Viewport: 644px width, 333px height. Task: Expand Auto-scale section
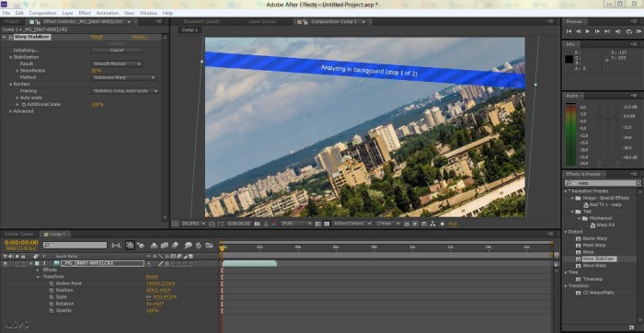click(17, 98)
